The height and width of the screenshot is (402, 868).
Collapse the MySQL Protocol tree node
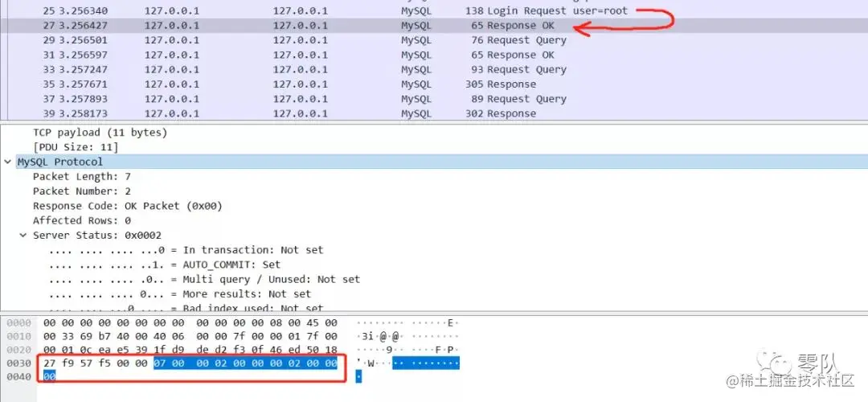[7, 162]
